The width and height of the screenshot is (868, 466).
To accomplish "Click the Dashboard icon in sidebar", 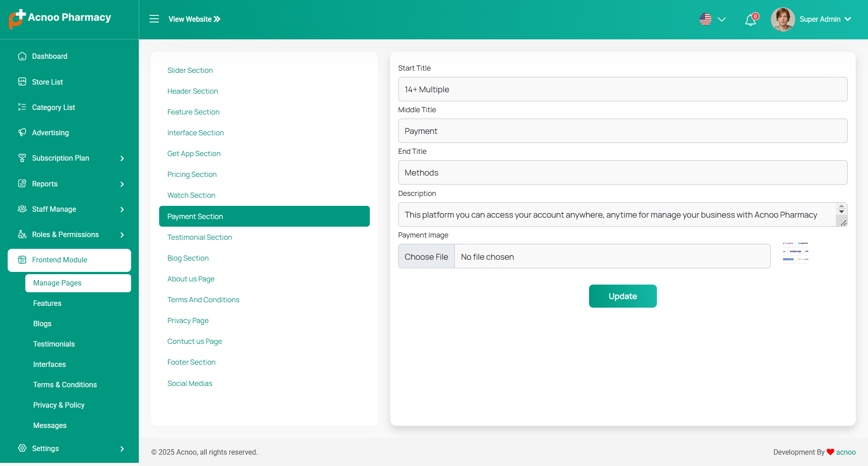I will point(22,56).
